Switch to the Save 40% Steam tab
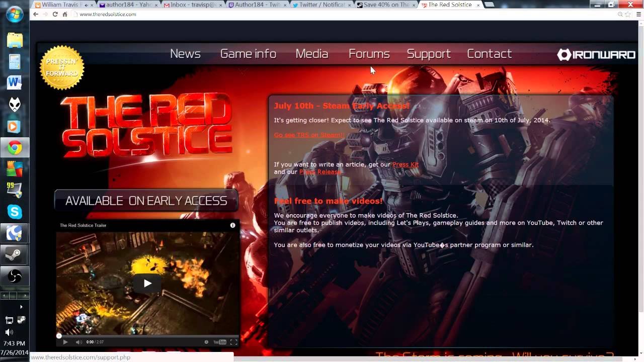The image size is (644, 362). point(385,5)
